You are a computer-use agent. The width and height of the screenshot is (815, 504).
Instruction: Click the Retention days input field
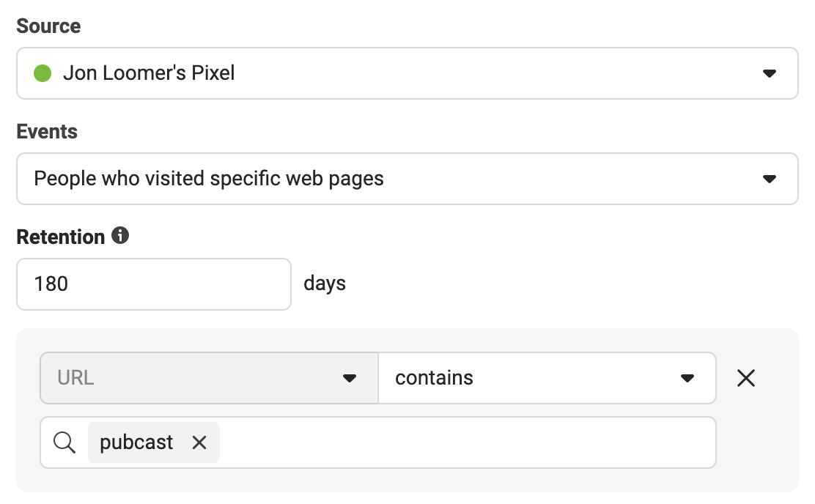(x=154, y=284)
